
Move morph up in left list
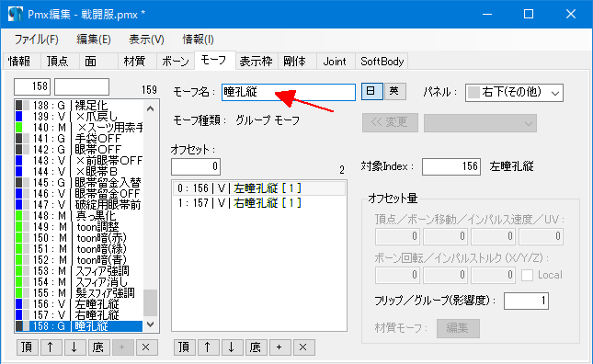(x=51, y=347)
